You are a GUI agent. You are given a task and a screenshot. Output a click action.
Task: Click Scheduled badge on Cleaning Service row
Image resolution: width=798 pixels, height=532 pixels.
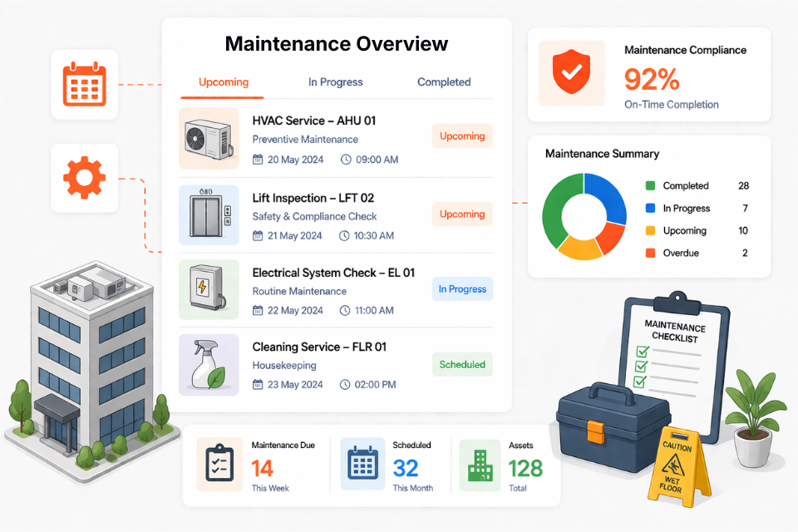coord(462,365)
